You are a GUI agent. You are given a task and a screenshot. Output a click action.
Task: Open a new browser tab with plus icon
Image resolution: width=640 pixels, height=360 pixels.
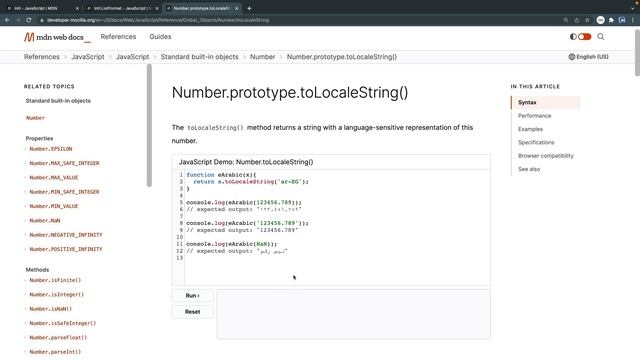tap(249, 8)
